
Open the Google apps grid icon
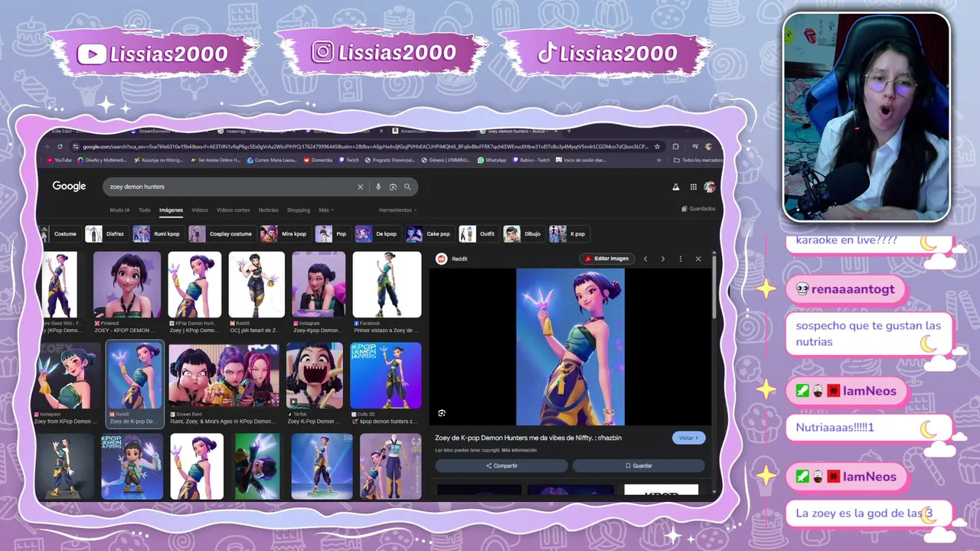[694, 187]
